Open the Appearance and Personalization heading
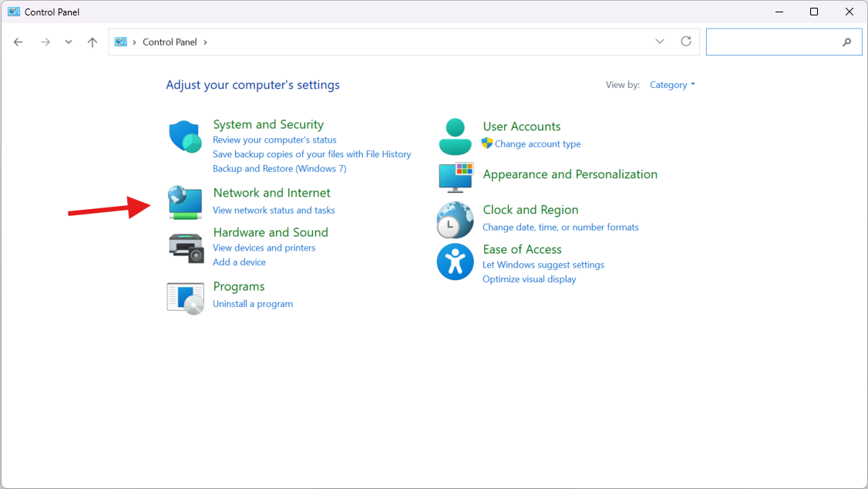 click(570, 174)
